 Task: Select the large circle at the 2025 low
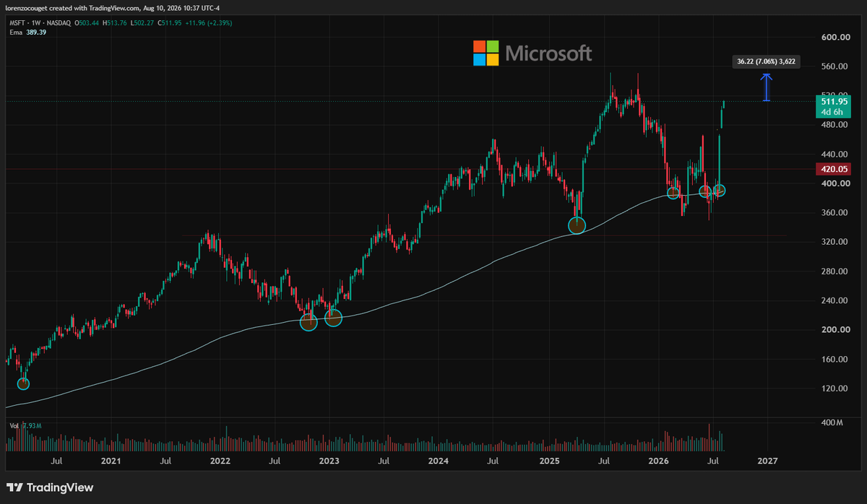click(577, 225)
